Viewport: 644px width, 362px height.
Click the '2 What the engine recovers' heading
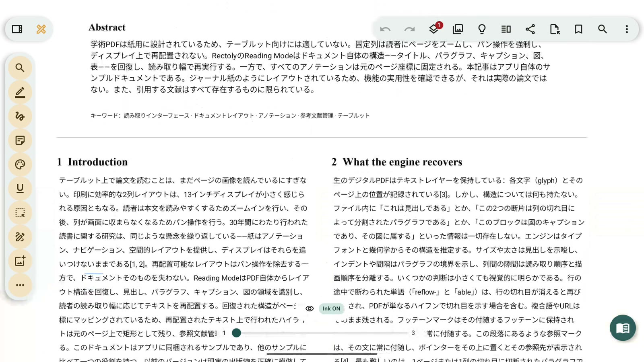(397, 162)
